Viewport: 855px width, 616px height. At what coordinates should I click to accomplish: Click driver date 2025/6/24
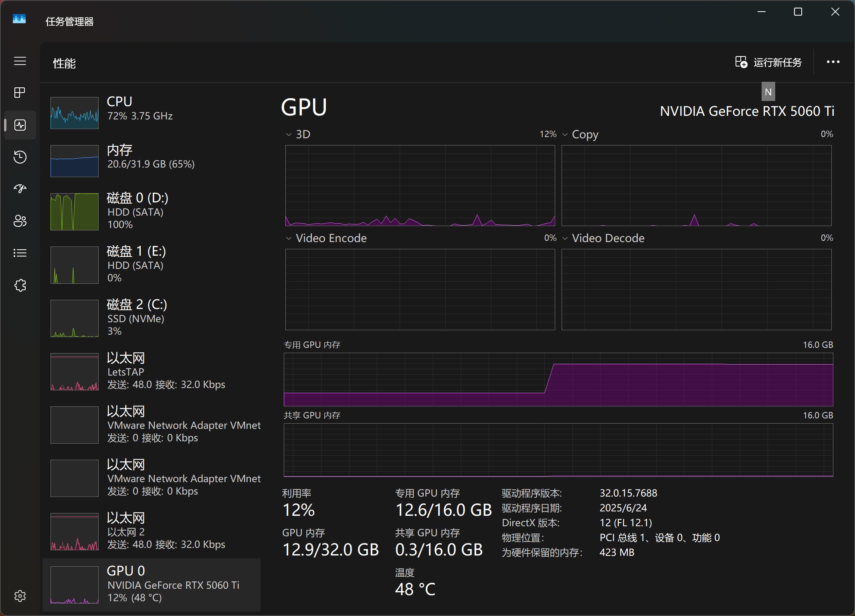623,508
